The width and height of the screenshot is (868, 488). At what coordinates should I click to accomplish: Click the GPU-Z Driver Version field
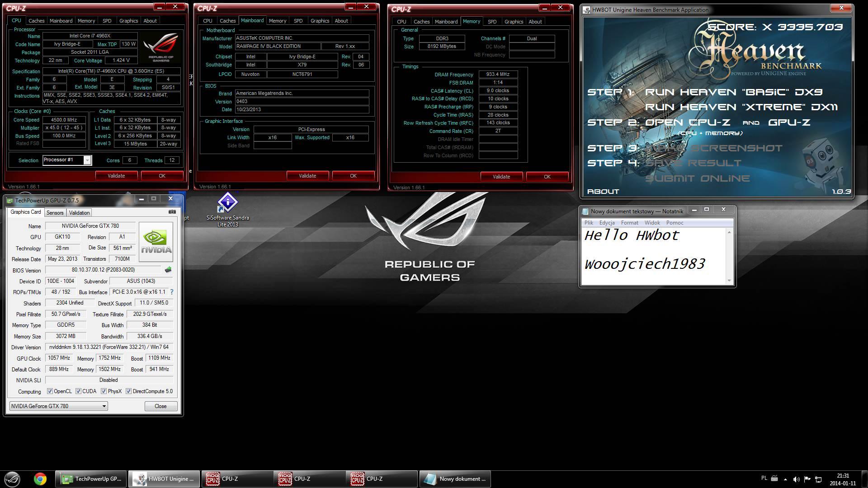(x=109, y=347)
